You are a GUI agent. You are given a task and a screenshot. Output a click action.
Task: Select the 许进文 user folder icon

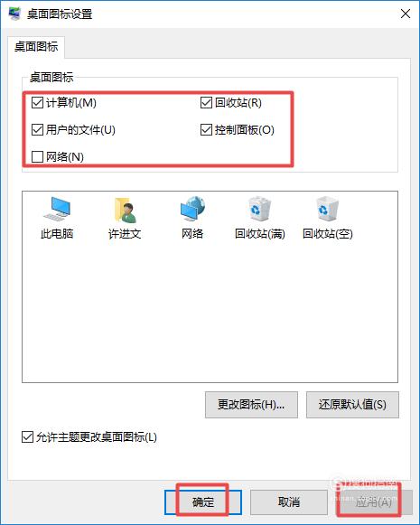pyautogui.click(x=125, y=218)
